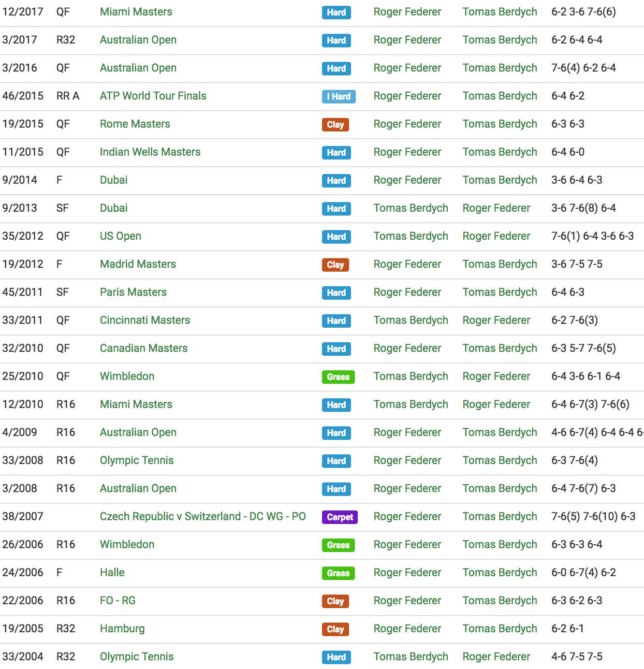Open the Canadian Masters tournament link

[x=144, y=348]
